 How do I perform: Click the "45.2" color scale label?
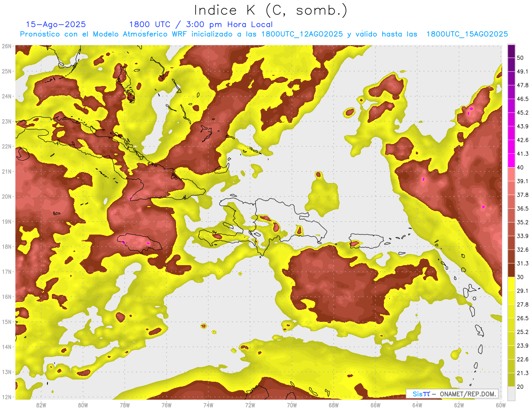click(523, 112)
